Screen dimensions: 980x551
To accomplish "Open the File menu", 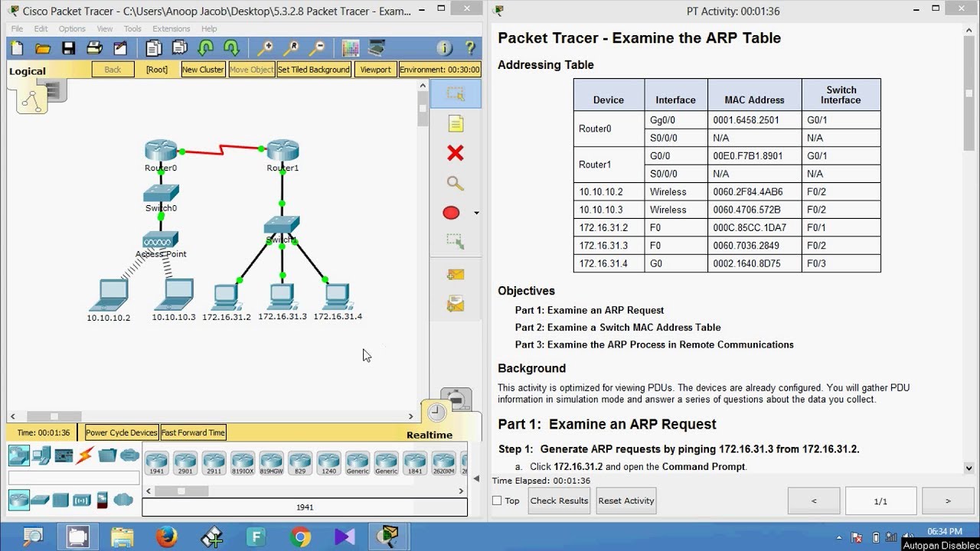I will click(x=17, y=29).
